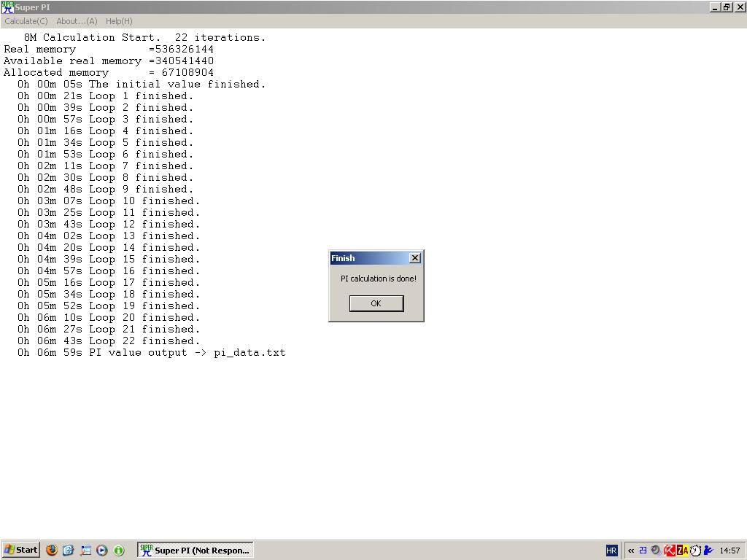Click the 'Real memory =536326144' line
Image resolution: width=747 pixels, height=560 pixels.
[109, 49]
